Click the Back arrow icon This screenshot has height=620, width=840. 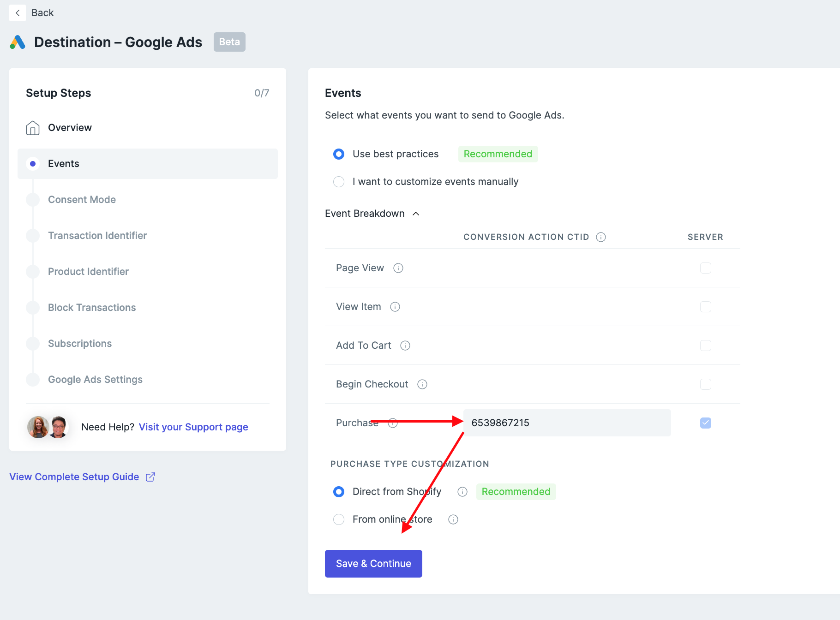(x=18, y=13)
